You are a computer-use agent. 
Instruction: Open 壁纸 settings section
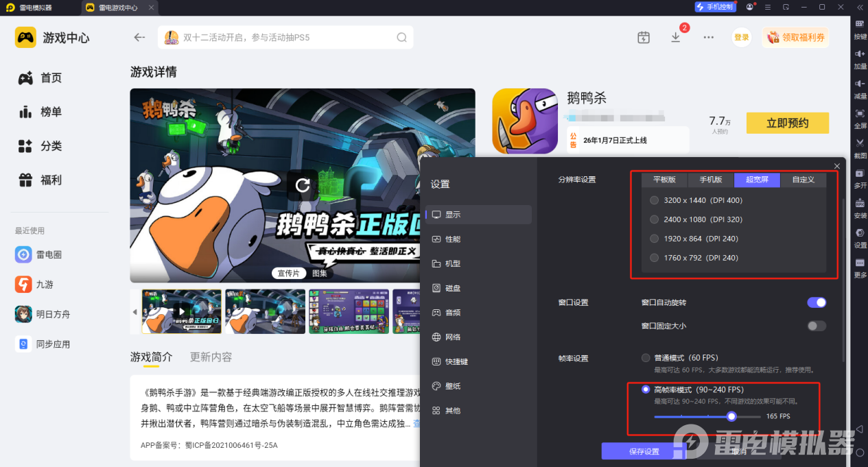pyautogui.click(x=478, y=386)
